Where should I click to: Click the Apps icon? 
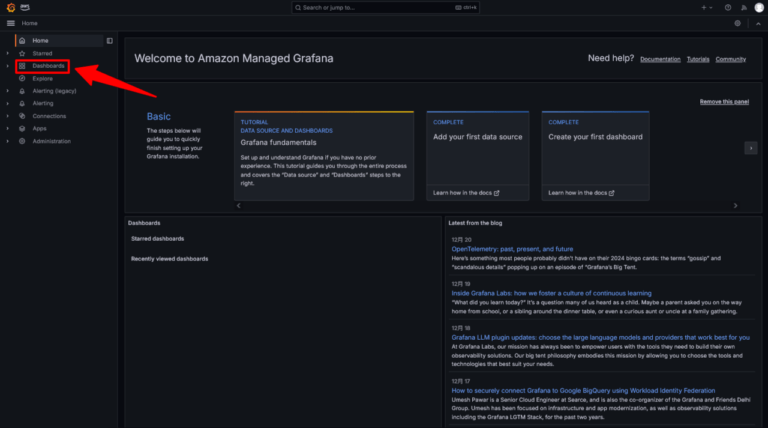[22, 128]
